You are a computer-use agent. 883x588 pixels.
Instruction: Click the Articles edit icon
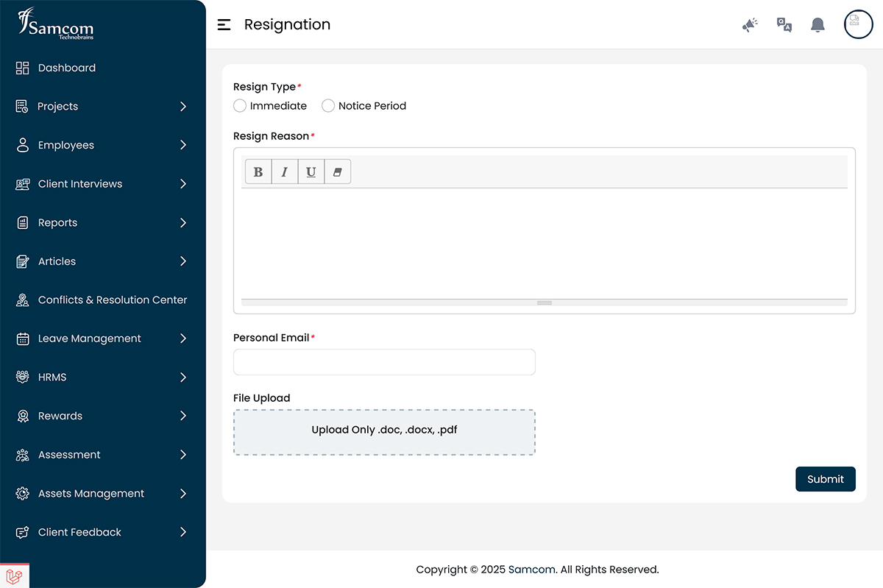23,261
